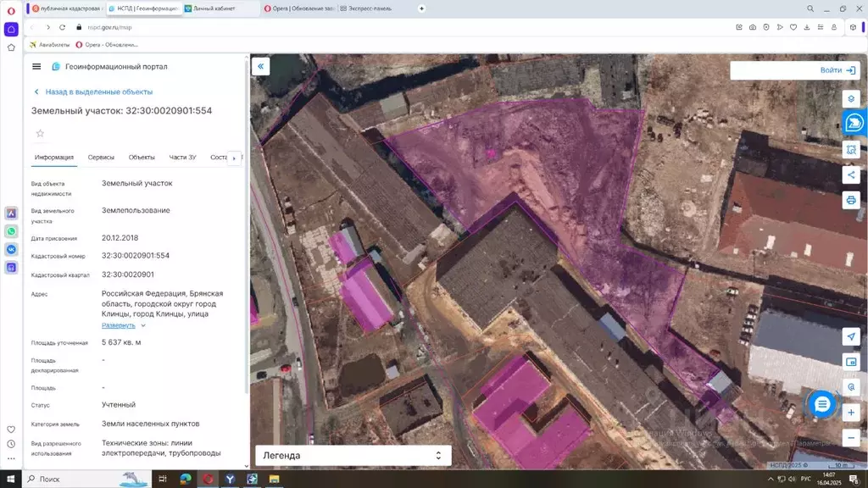Zoom in on the map

tap(851, 413)
